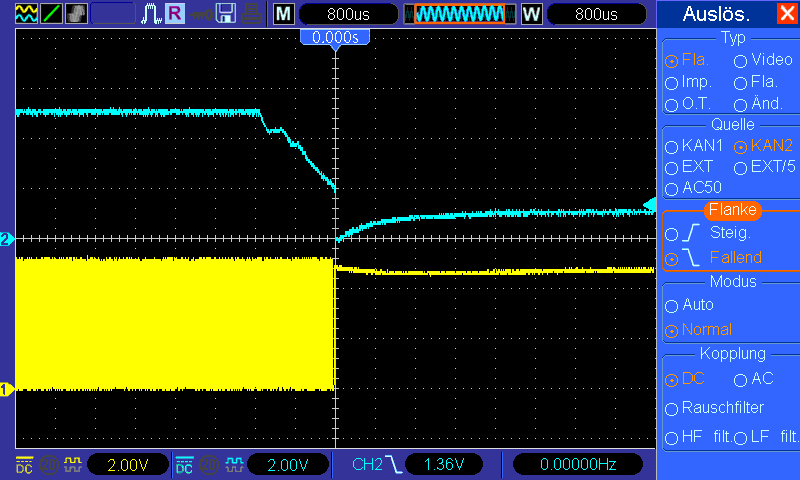Click the Flanke section header
Viewport: 800px width, 480px height.
(732, 210)
